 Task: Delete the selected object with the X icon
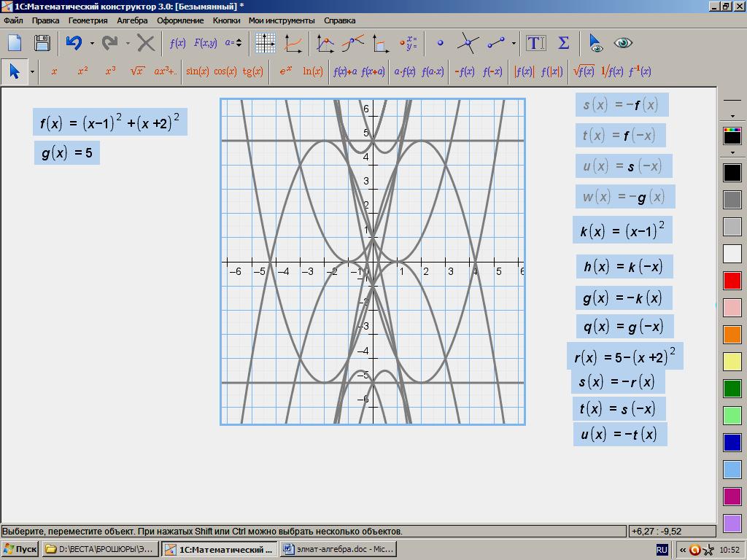146,43
